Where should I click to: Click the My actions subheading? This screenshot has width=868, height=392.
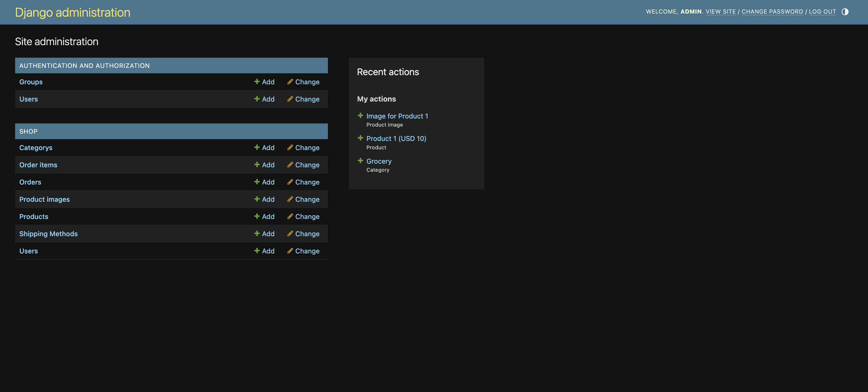376,99
